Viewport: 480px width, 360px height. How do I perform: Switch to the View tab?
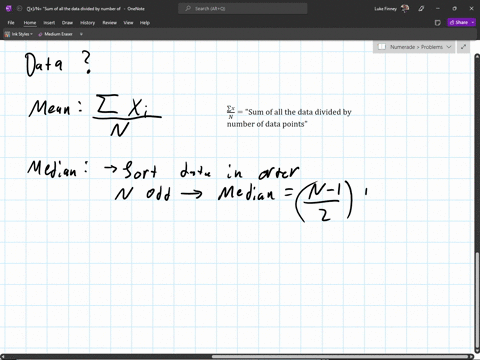pyautogui.click(x=128, y=23)
